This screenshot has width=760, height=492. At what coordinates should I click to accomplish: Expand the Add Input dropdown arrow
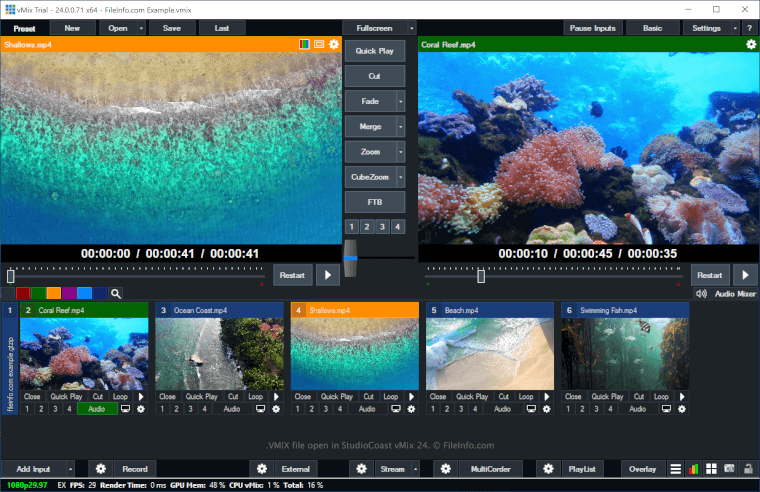tap(71, 468)
